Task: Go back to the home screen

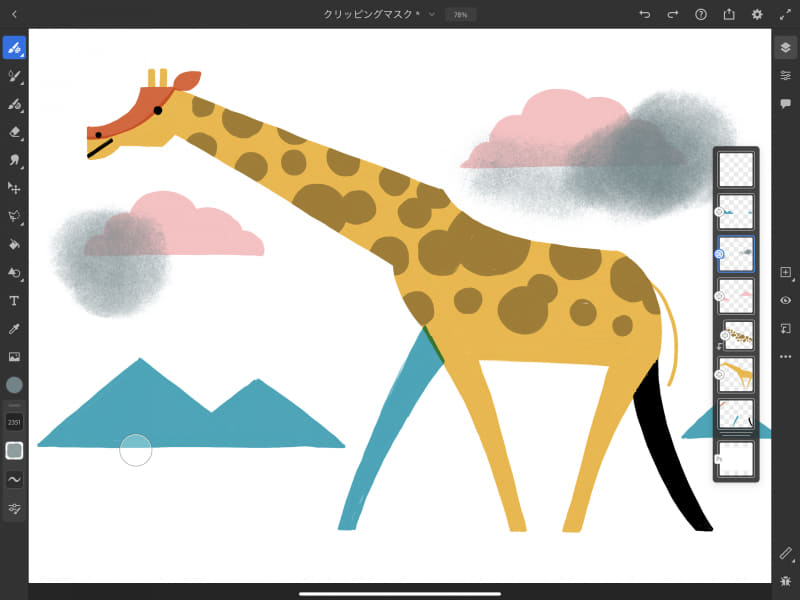Action: [14, 14]
